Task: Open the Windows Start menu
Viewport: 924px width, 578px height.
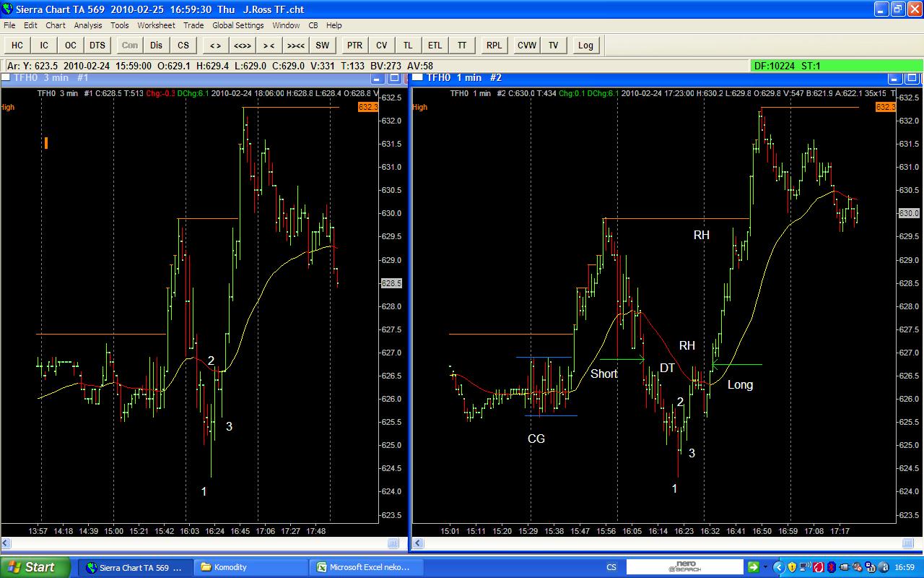Action: coord(36,567)
